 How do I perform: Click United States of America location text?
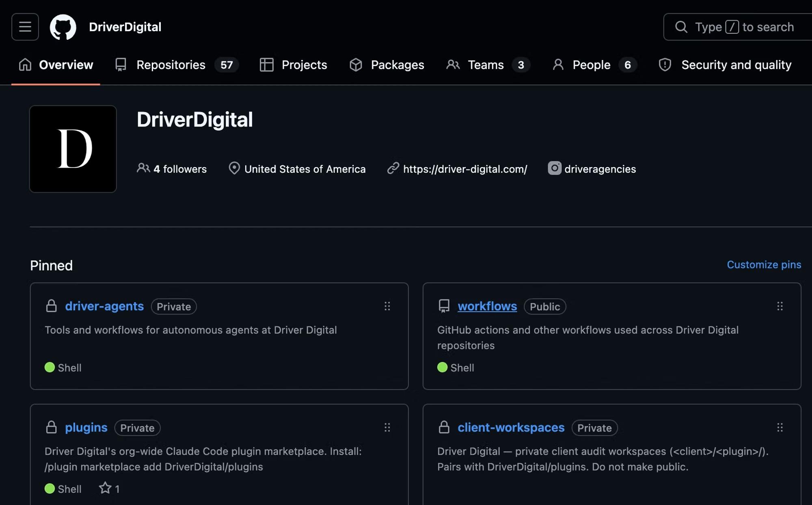tap(305, 169)
